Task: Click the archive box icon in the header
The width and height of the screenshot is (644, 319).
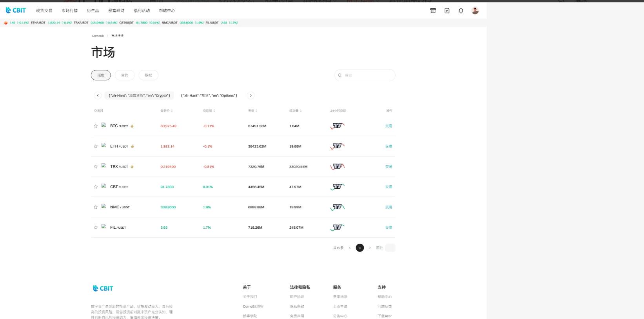Action: (433, 11)
